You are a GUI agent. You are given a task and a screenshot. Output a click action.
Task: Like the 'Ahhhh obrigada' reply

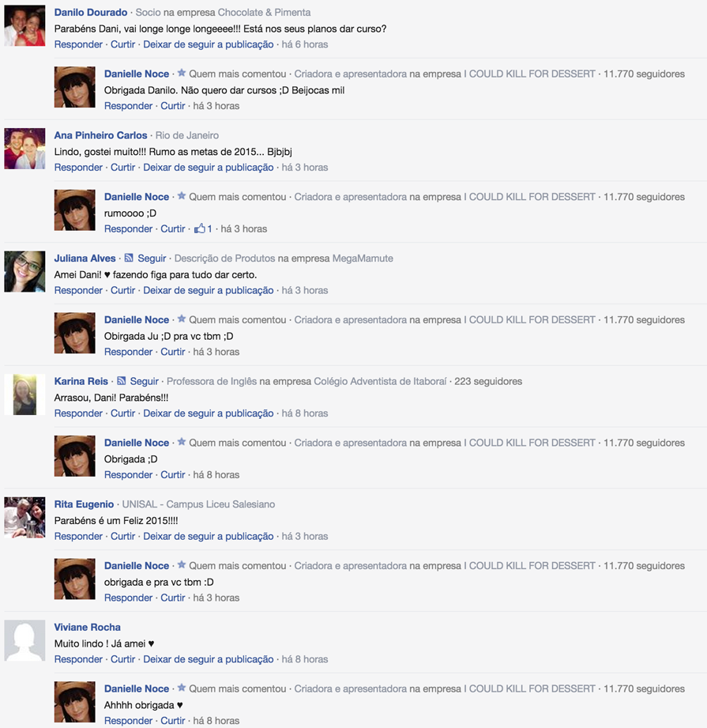[x=172, y=721]
